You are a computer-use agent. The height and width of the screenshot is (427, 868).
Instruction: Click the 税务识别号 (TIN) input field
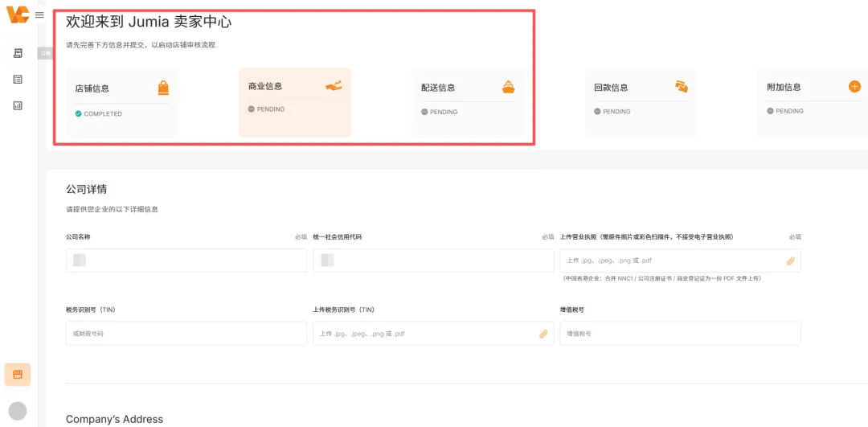coord(186,334)
